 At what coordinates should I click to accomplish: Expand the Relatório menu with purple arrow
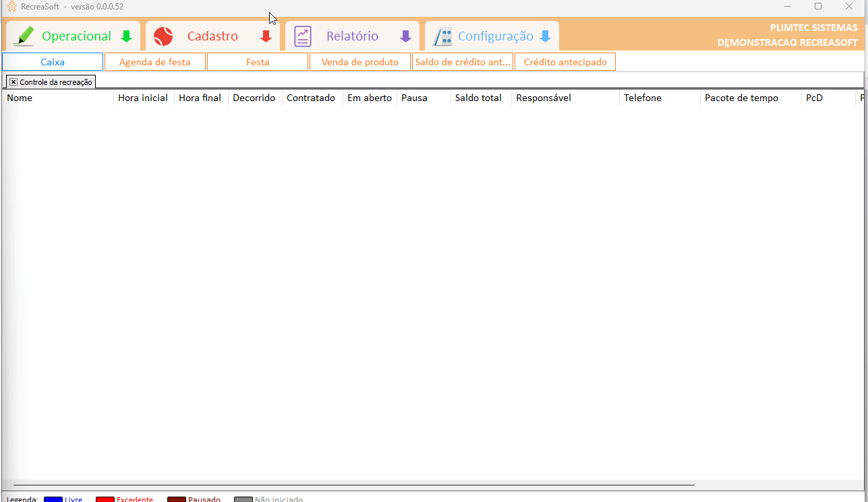[x=405, y=36]
